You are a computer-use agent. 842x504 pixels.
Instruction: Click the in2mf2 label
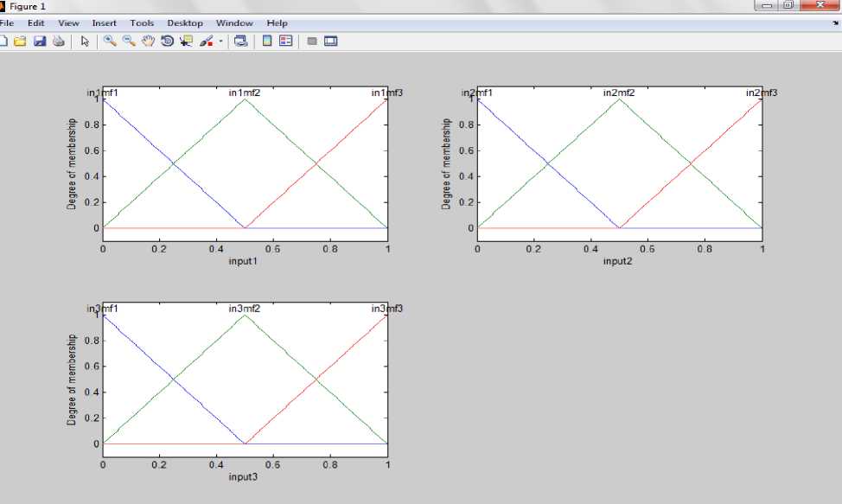[619, 93]
